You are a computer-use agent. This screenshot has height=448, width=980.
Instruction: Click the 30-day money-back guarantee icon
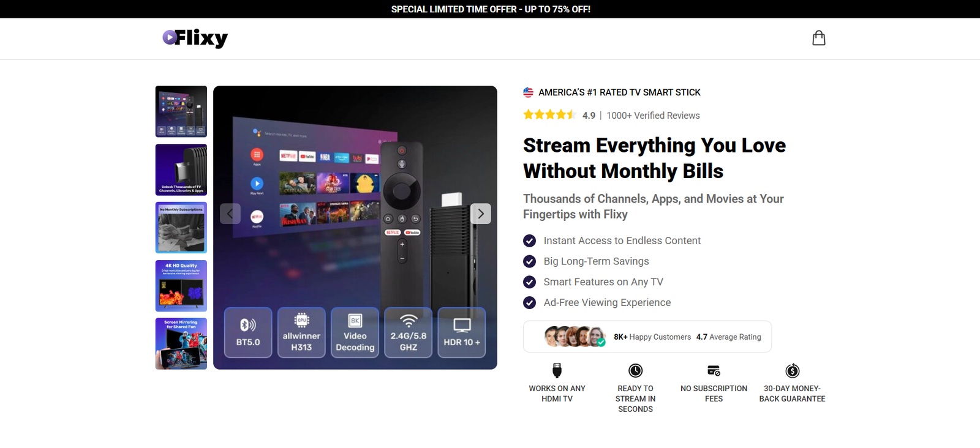[x=792, y=370]
